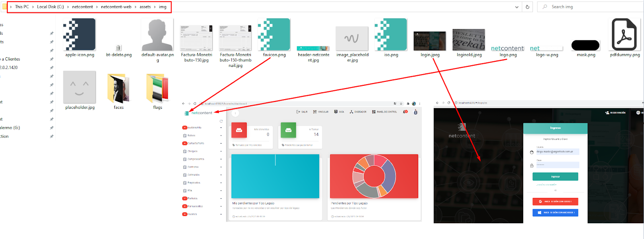Click the Registración link on login page

[x=615, y=112]
